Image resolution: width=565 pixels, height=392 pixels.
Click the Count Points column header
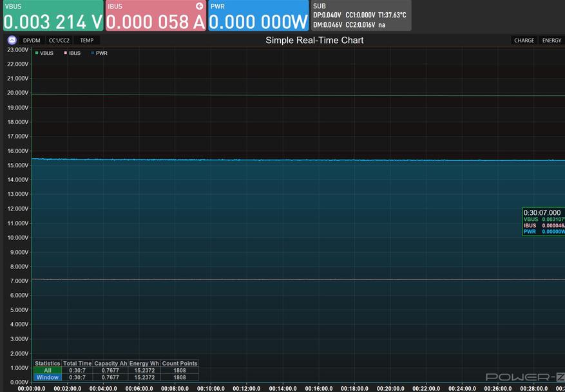180,364
